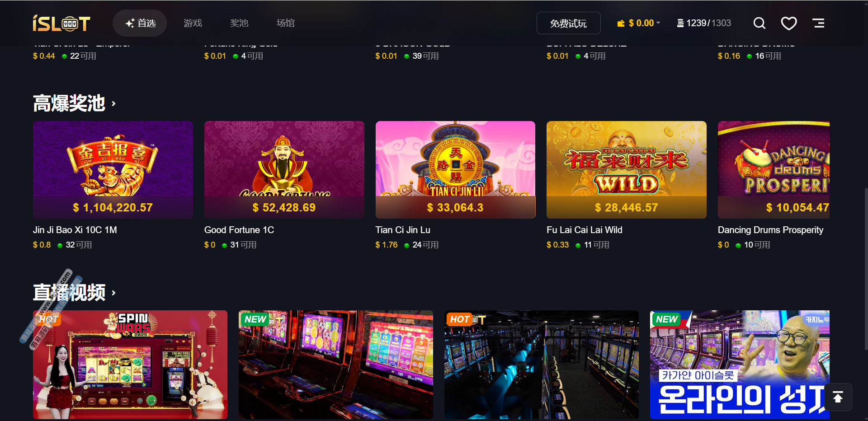The image size is (868, 421).
Task: Open favorites via the heart icon
Action: pyautogui.click(x=789, y=23)
